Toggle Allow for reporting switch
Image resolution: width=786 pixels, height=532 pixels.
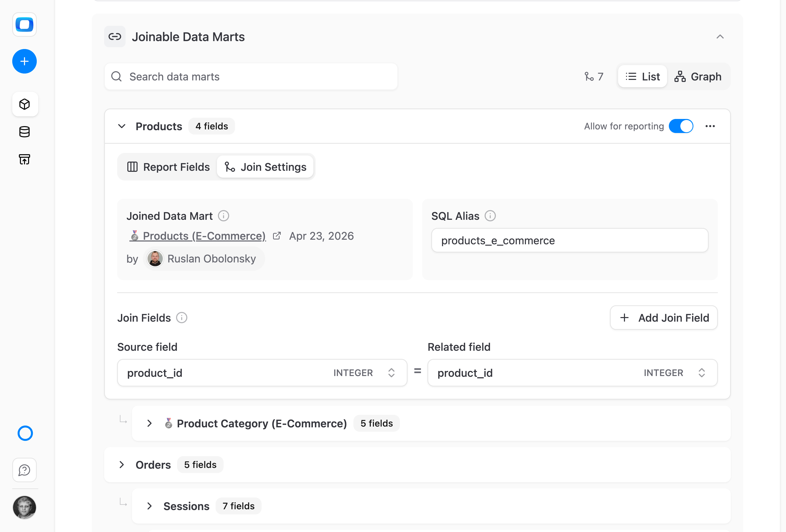click(x=681, y=126)
